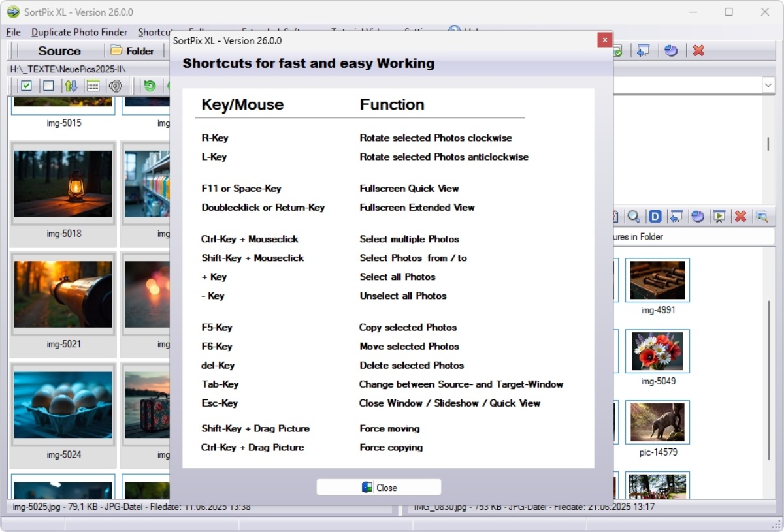Click the 'F5-Key' shortcut text
This screenshot has height=532, width=784.
pos(217,327)
